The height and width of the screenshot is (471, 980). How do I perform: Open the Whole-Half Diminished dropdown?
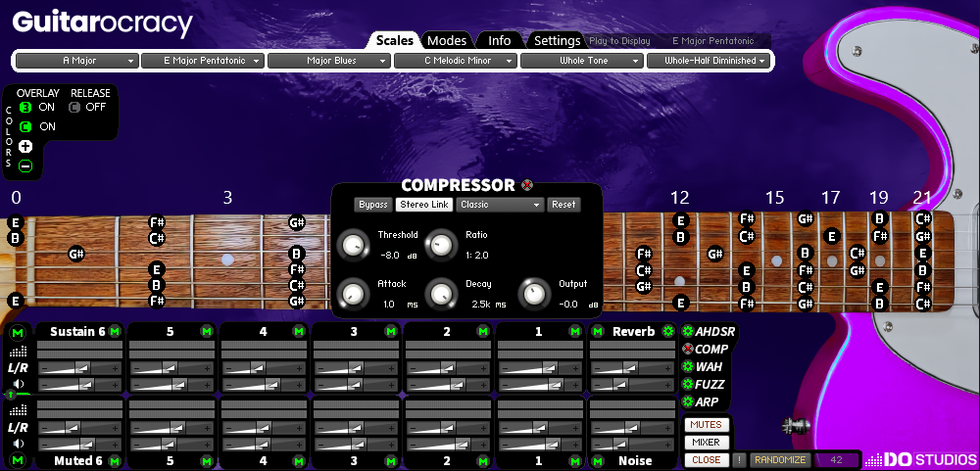coord(709,61)
